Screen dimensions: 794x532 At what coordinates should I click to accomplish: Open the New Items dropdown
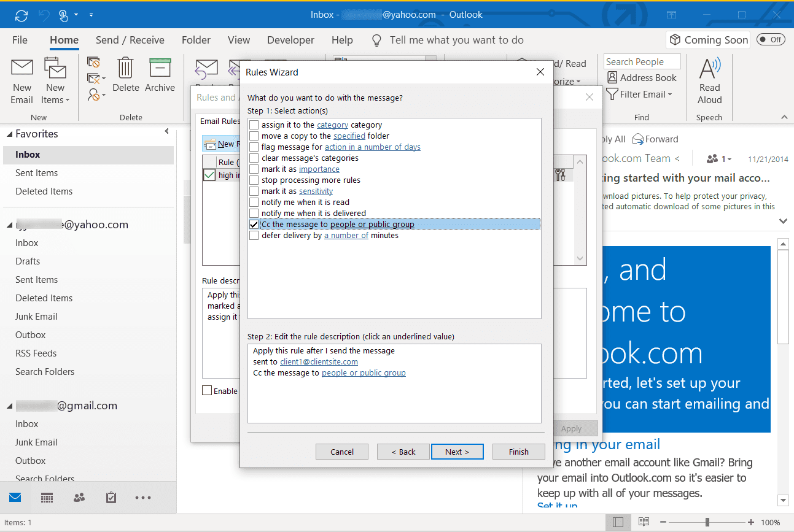click(x=55, y=81)
